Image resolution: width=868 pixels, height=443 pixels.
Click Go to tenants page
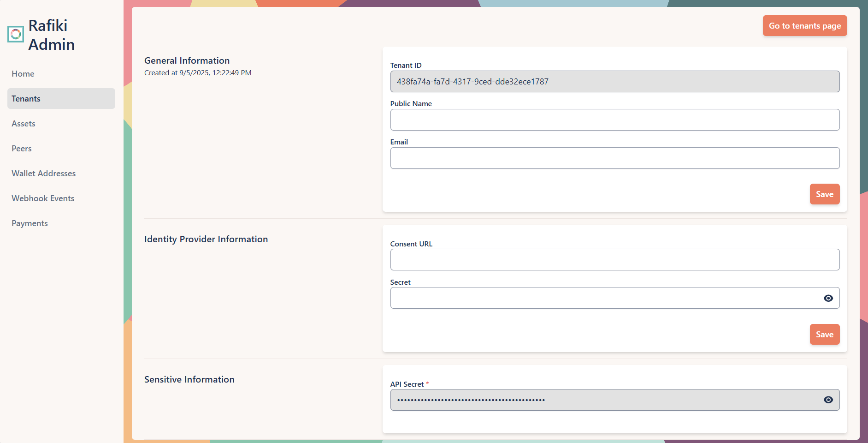pos(804,25)
